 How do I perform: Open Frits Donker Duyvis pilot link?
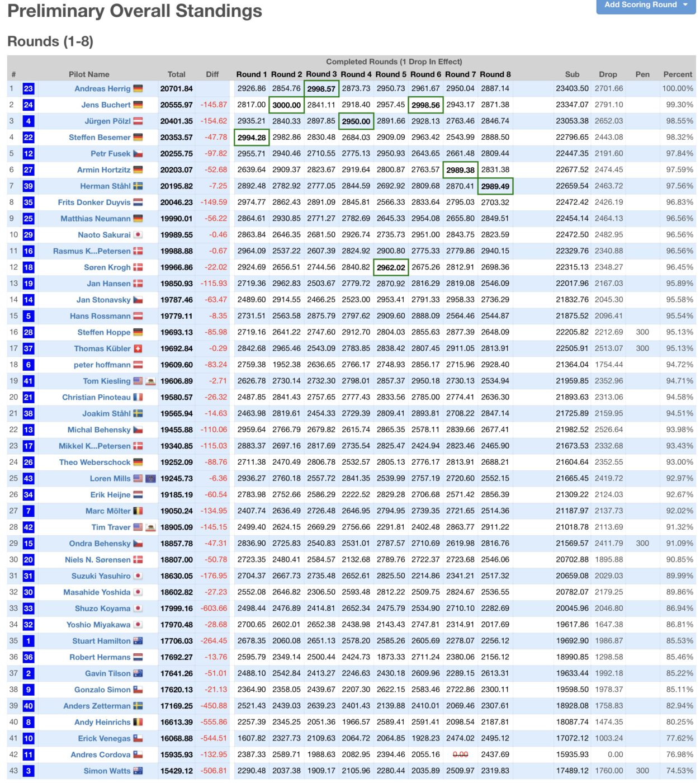click(x=94, y=202)
